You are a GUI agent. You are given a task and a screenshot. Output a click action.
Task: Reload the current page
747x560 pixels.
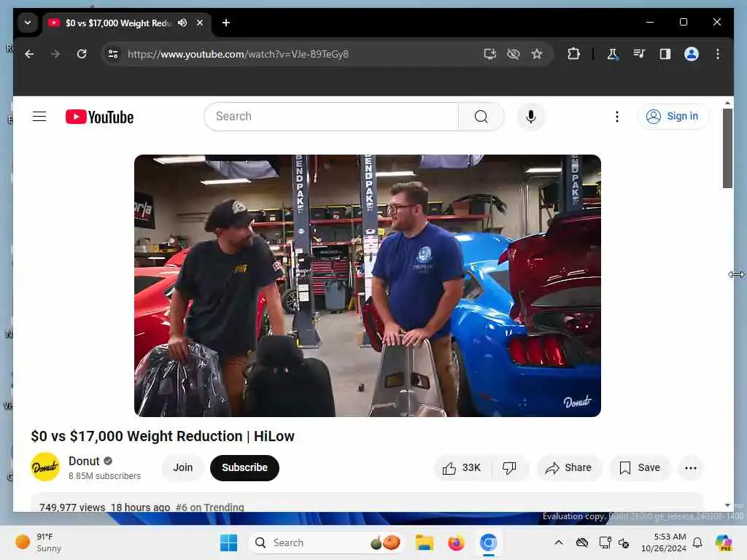pyautogui.click(x=82, y=54)
